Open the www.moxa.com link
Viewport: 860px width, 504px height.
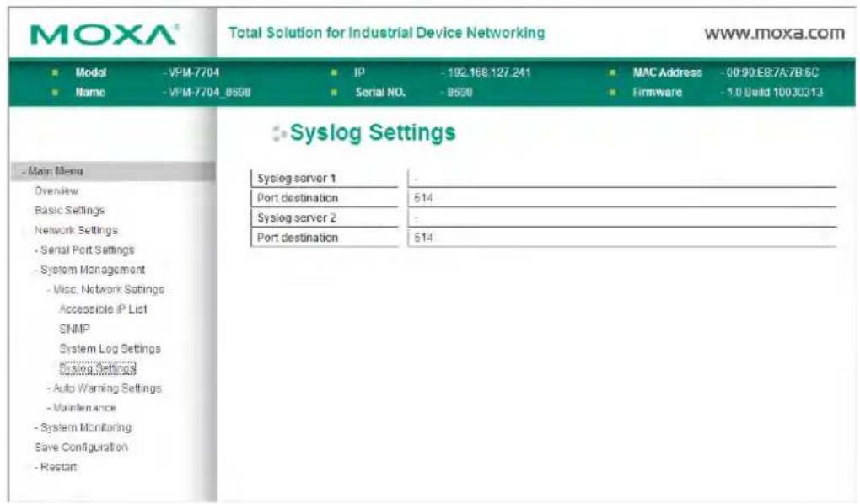pyautogui.click(x=775, y=33)
